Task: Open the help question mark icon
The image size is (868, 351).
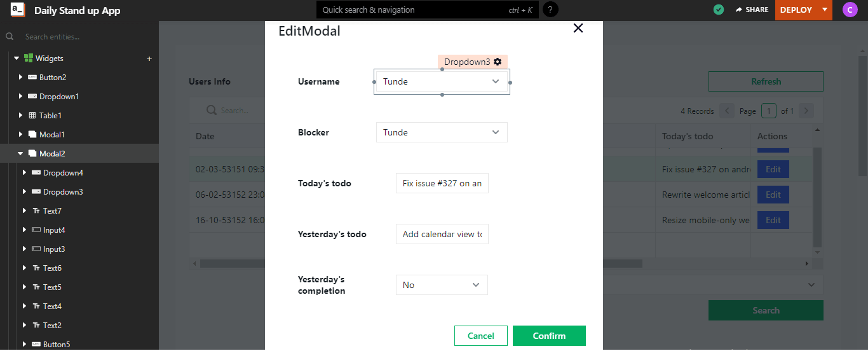Action: click(x=551, y=10)
